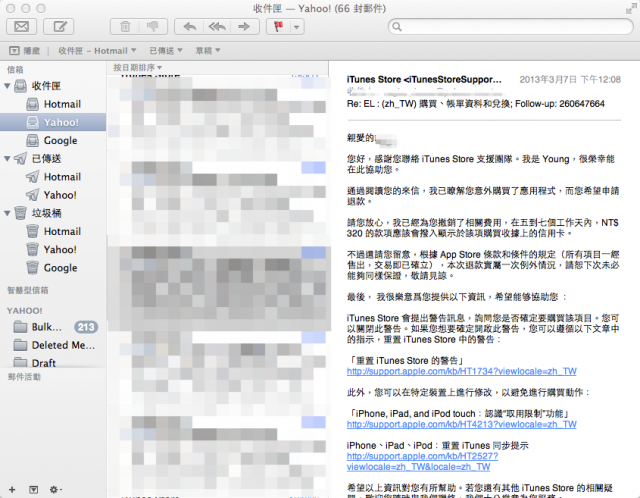
Task: Open 收件匣 – Hotmail favorites dropdown
Action: (x=97, y=51)
